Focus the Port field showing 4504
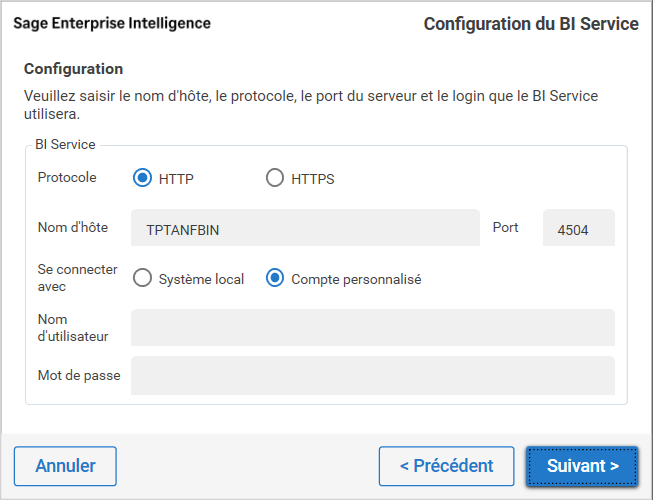653x500 pixels. [578, 228]
